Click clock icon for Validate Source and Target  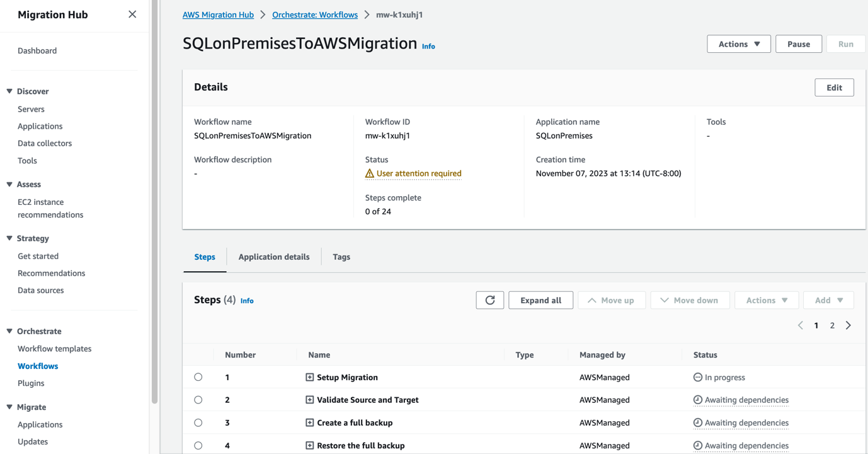(x=698, y=400)
